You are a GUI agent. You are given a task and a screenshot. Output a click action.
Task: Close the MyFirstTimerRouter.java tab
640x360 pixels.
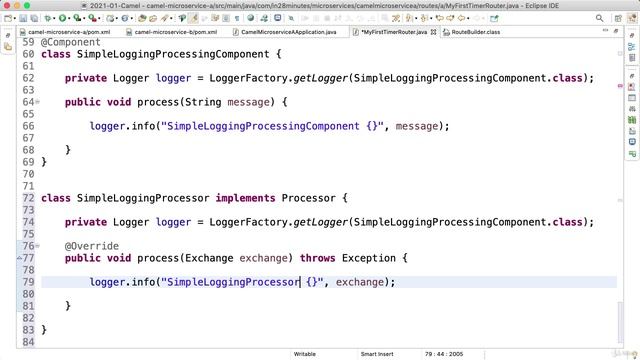coord(433,32)
